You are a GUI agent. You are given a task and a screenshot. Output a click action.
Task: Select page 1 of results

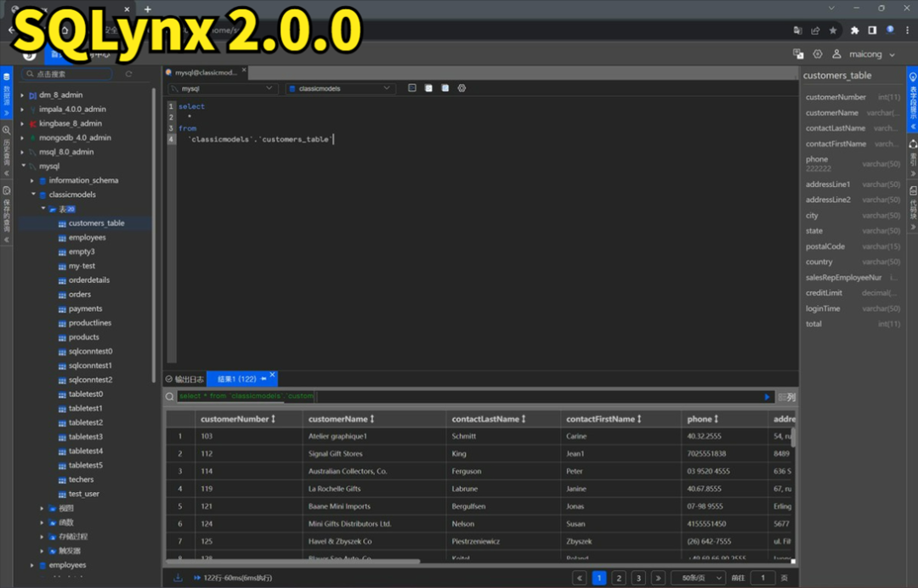point(599,578)
